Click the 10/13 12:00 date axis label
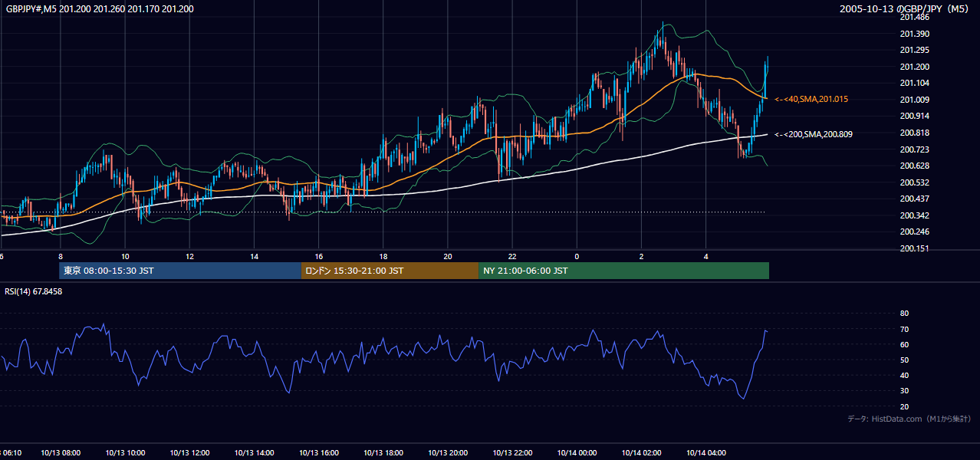980x460 pixels. [x=190, y=452]
